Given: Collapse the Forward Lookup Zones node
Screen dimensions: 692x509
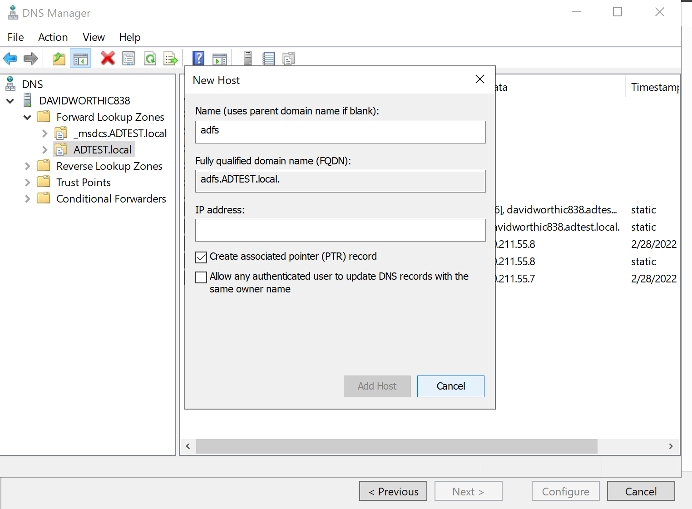Looking at the screenshot, I should pos(27,117).
